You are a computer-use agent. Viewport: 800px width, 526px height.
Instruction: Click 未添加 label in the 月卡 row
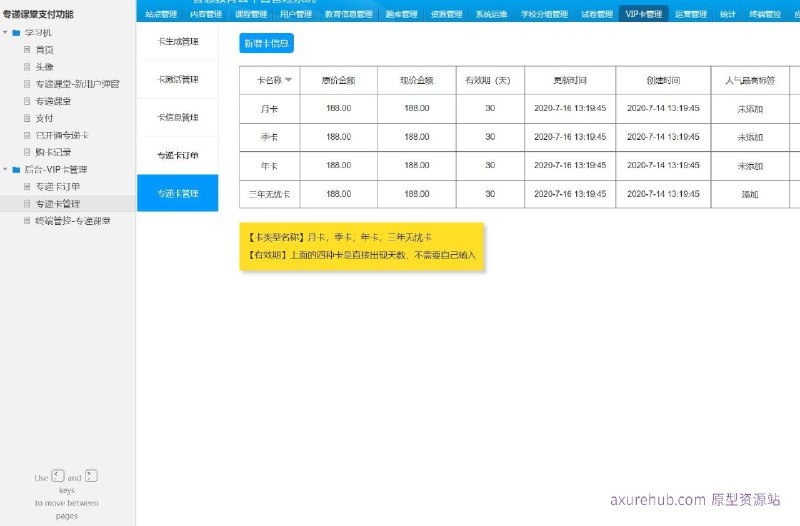click(749, 109)
